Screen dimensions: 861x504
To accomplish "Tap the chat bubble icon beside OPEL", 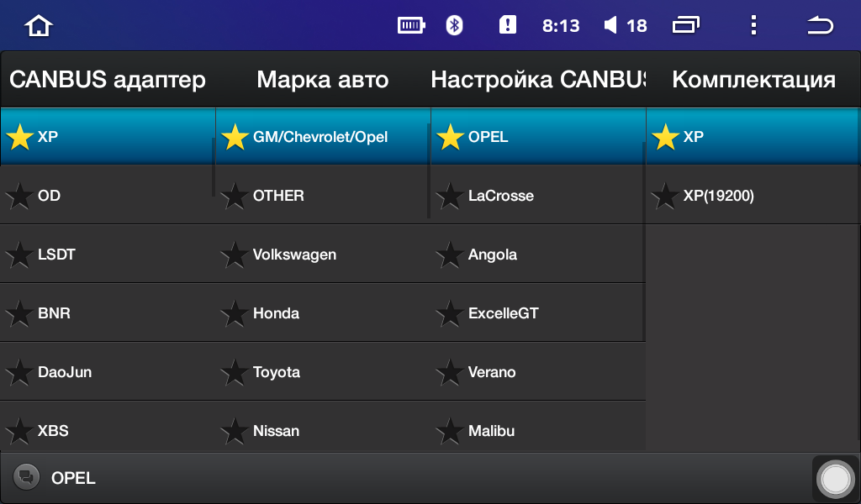I will point(26,476).
